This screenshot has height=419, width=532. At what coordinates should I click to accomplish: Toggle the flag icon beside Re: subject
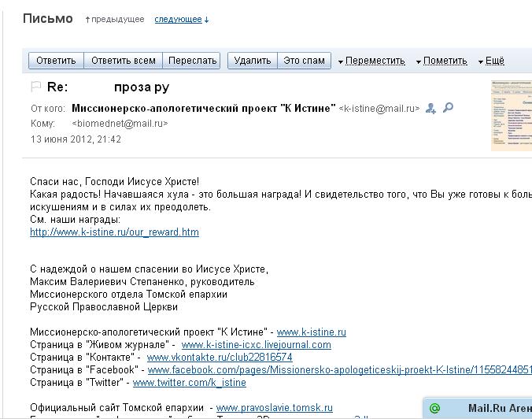(x=35, y=87)
